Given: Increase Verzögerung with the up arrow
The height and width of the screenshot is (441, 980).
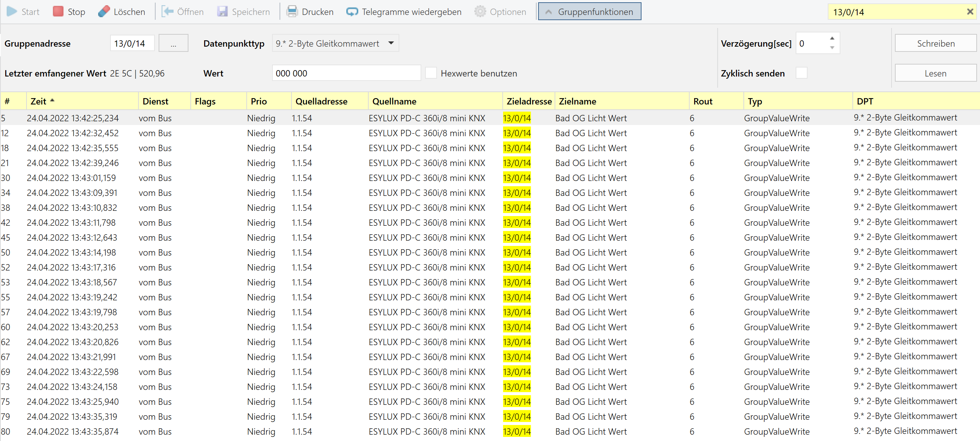Looking at the screenshot, I should (832, 38).
